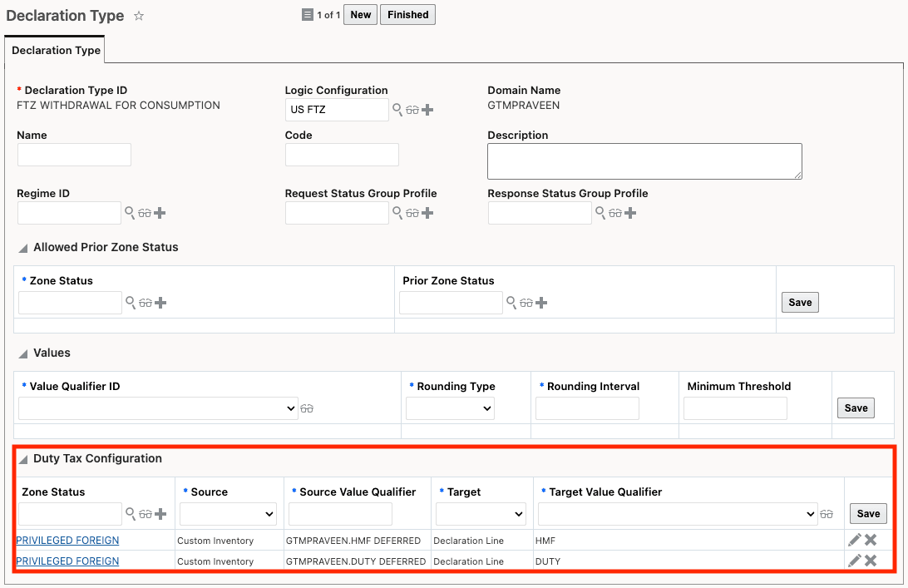Click the plus icon beside Regime ID
Image resolution: width=908 pixels, height=588 pixels.
tap(160, 213)
